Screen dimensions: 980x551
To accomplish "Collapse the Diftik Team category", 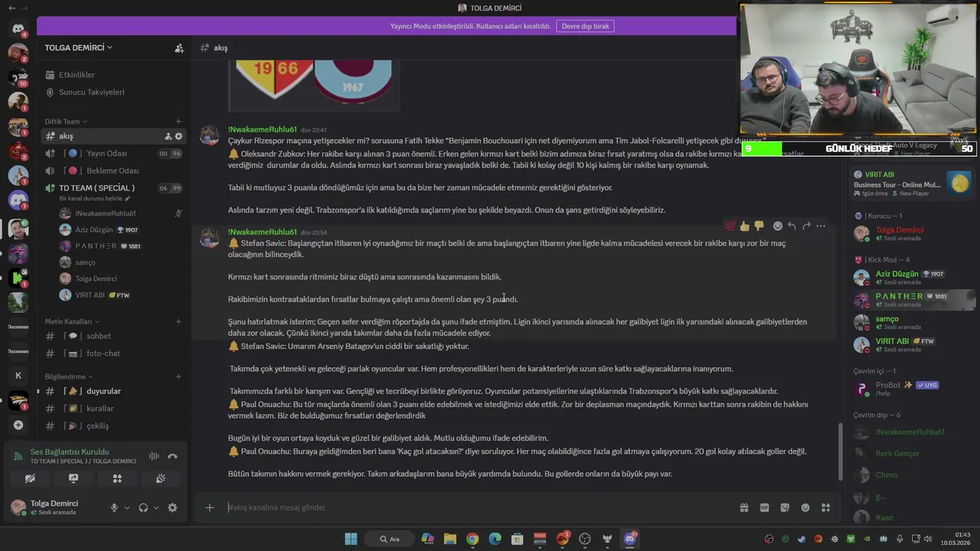I will [66, 121].
